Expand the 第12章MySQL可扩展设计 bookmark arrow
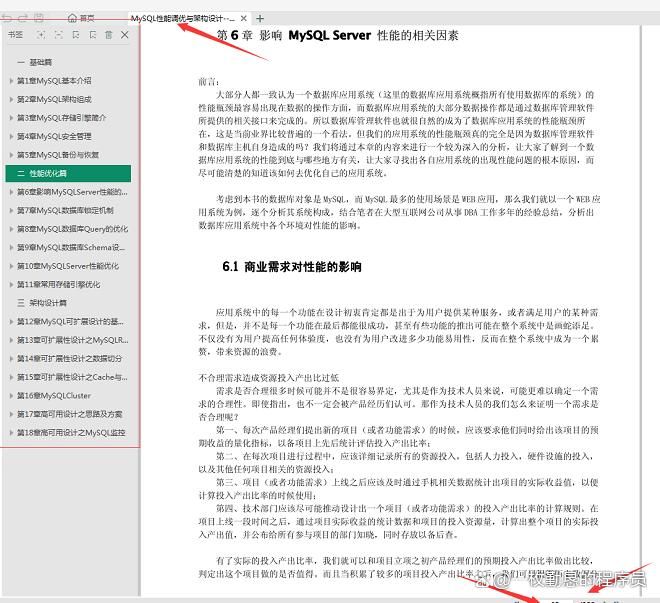This screenshot has height=603, width=660. 11,321
